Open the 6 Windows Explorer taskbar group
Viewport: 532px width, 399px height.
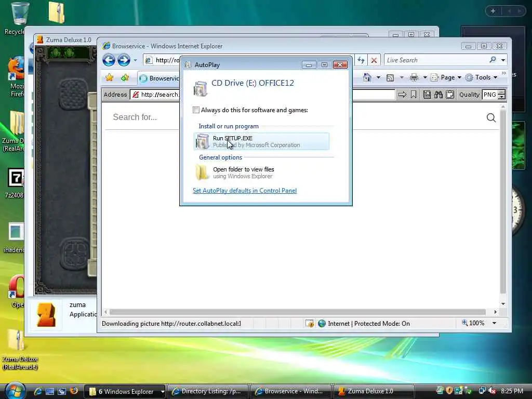pyautogui.click(x=125, y=392)
